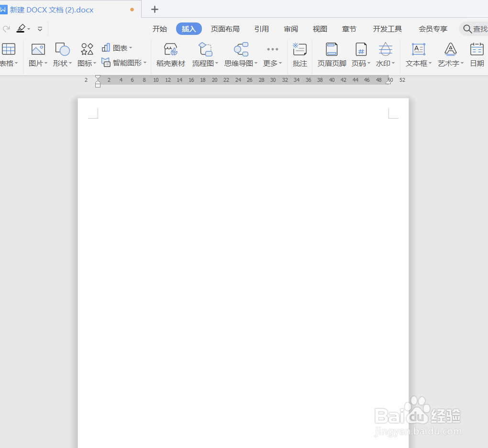
Task: Expand the 文本框 dropdown arrow
Action: coord(430,63)
